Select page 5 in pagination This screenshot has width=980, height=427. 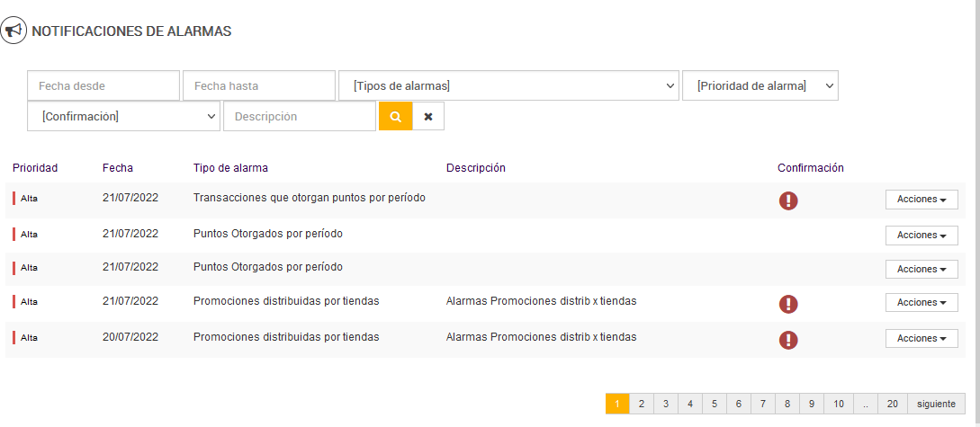(x=714, y=404)
